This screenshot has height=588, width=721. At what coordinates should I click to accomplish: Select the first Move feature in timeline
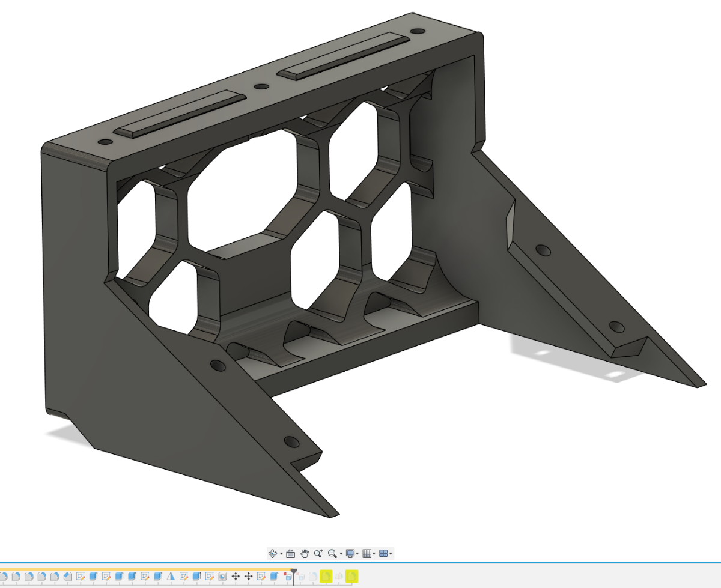236,577
